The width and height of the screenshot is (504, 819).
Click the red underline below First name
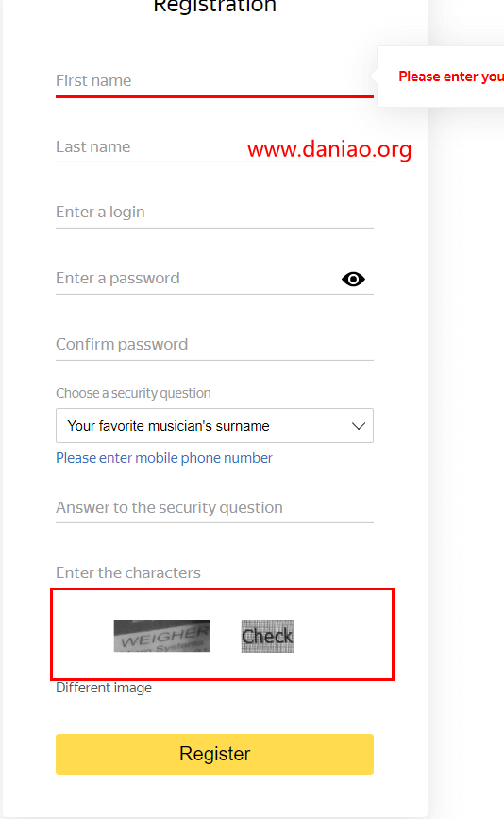point(214,96)
